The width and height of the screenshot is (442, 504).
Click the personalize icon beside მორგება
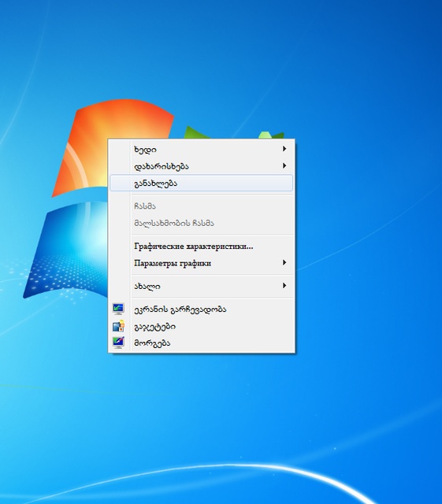pyautogui.click(x=118, y=343)
